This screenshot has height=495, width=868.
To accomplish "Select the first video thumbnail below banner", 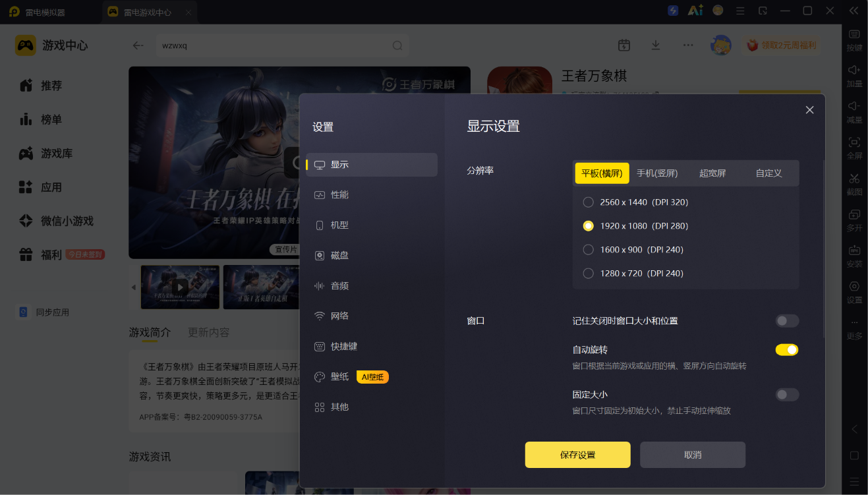I will click(180, 287).
